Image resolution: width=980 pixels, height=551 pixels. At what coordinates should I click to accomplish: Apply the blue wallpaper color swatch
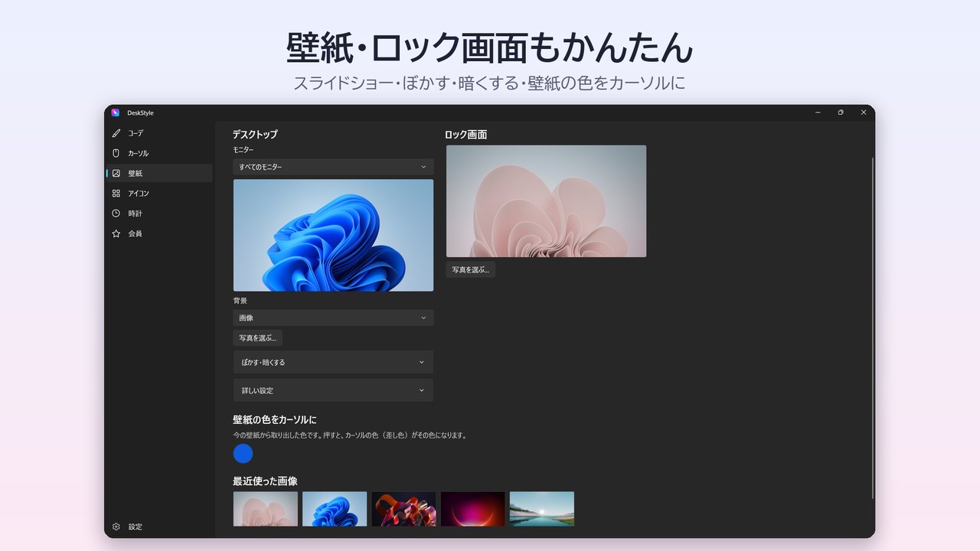click(x=243, y=454)
